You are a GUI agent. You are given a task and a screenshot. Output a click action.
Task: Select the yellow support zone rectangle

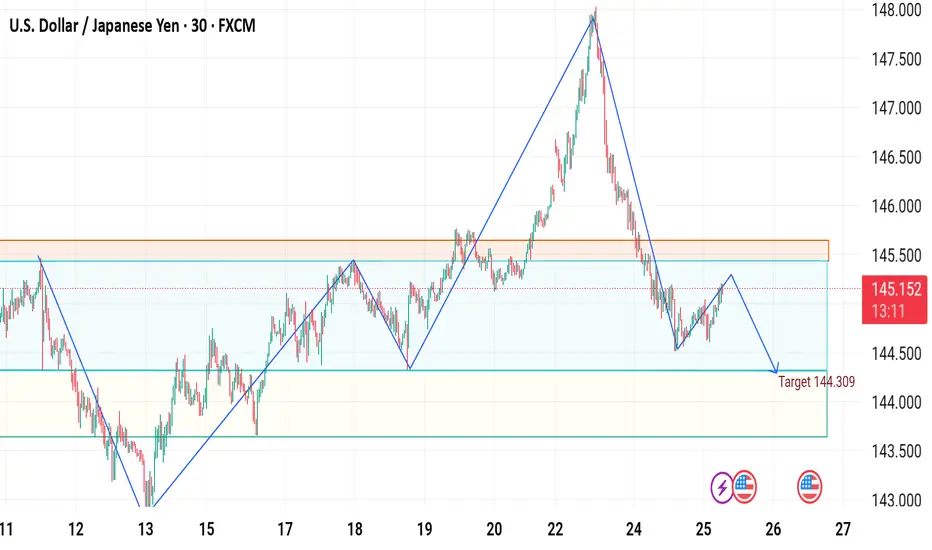pyautogui.click(x=414, y=404)
